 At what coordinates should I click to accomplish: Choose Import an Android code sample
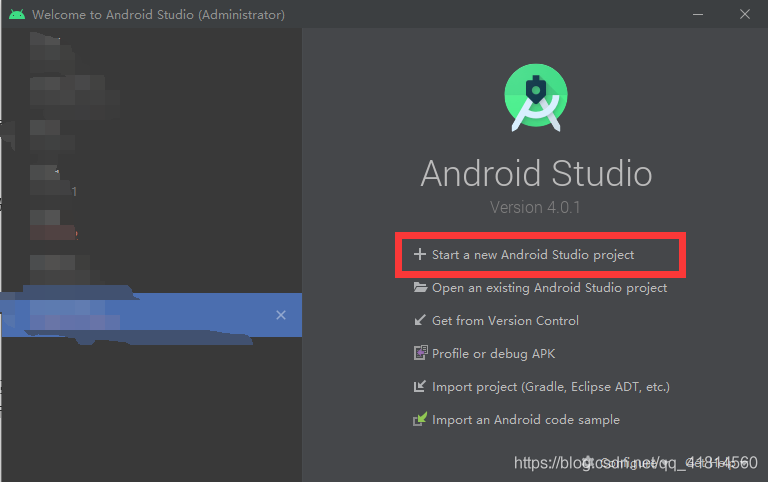click(x=525, y=420)
